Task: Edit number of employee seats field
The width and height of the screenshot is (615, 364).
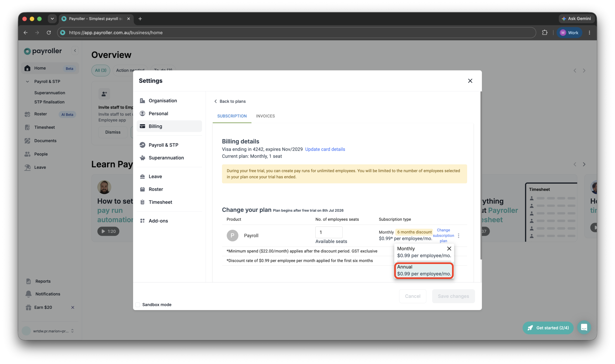Action: click(328, 232)
